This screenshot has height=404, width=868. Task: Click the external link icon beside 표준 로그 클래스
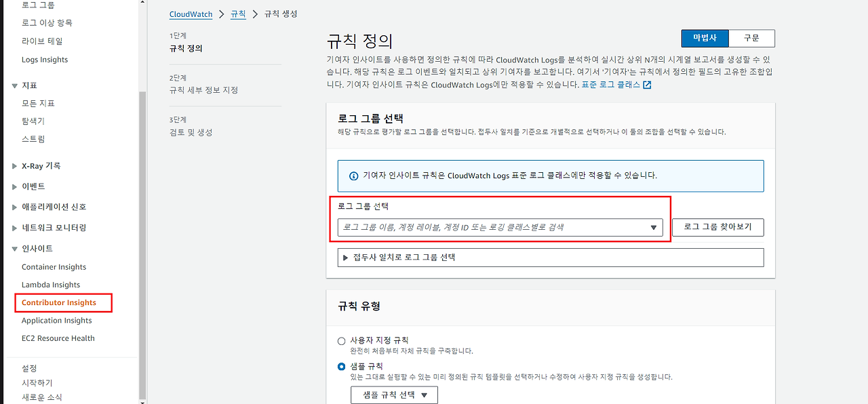[647, 85]
